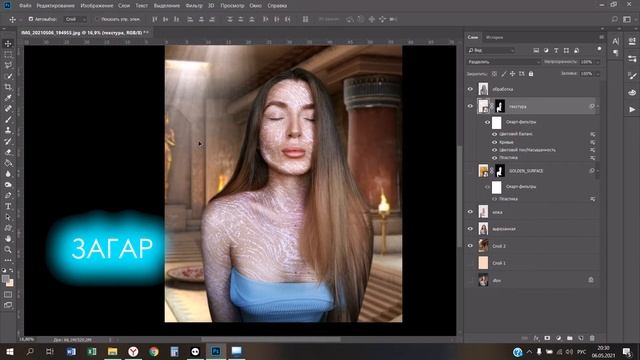Open the Character panel icon
This screenshot has width=640, height=360.
pyautogui.click(x=616, y=41)
